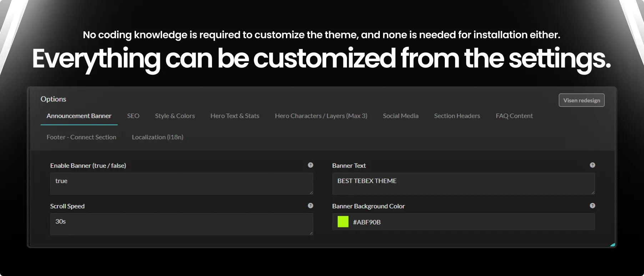Click resize handle of Scroll Speed textarea
The height and width of the screenshot is (276, 644).
[311, 234]
